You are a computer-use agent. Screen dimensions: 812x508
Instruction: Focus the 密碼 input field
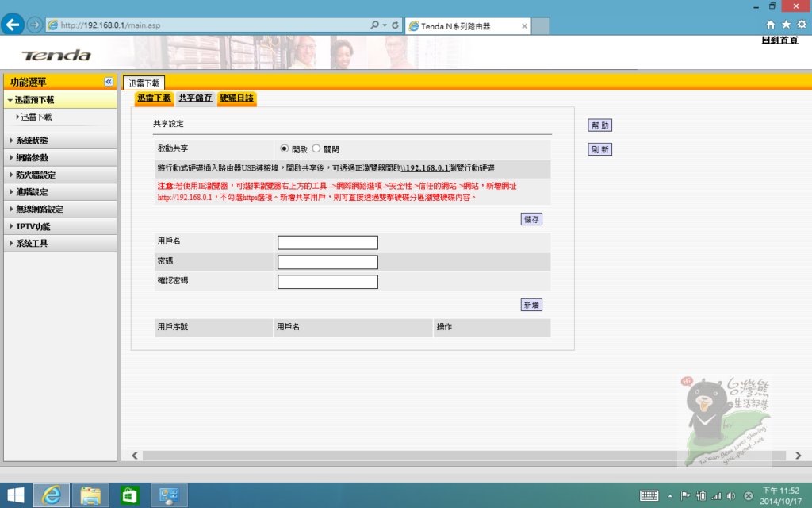click(327, 262)
